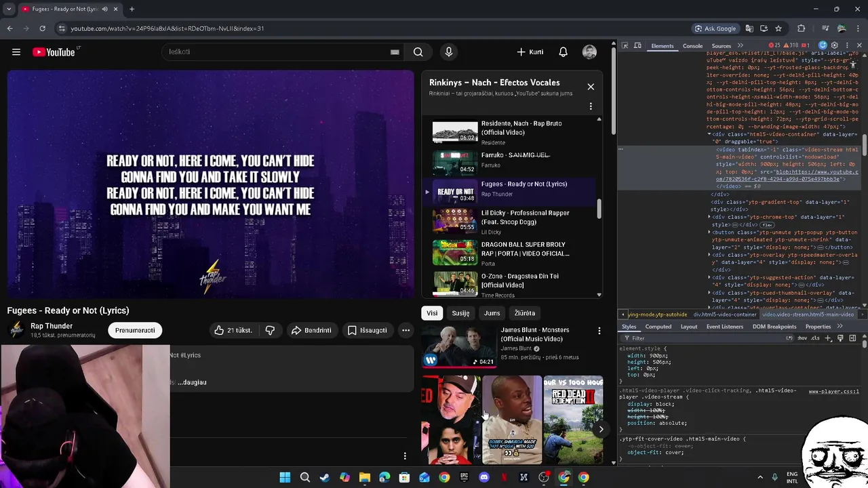The image size is (868, 488).
Task: Expand ytp-suggested-action div node
Action: point(710,277)
